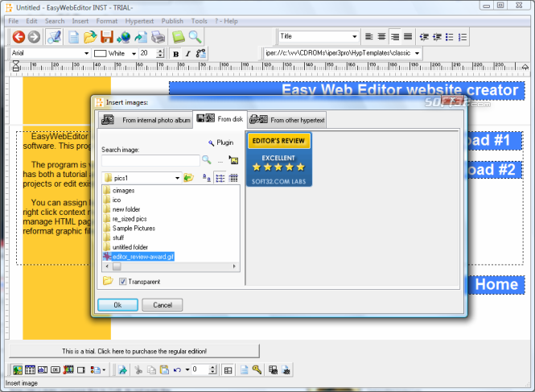Toggle bold text formatting

pyautogui.click(x=175, y=54)
